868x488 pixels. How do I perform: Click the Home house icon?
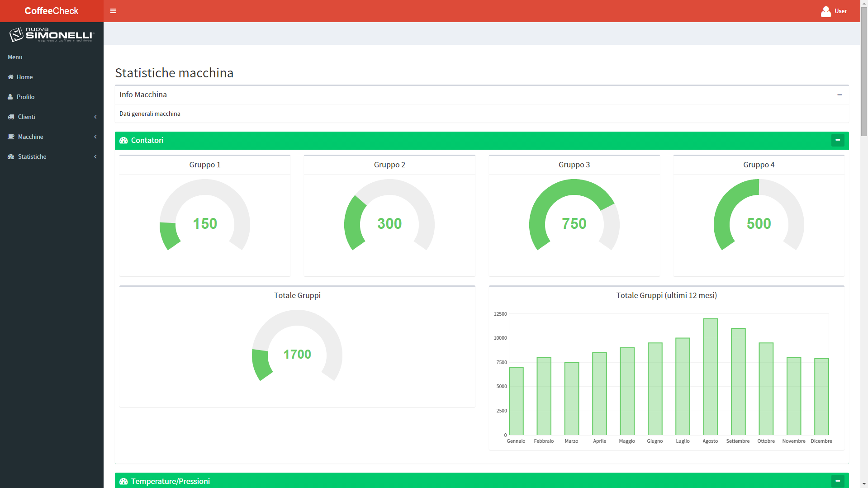pyautogui.click(x=11, y=77)
